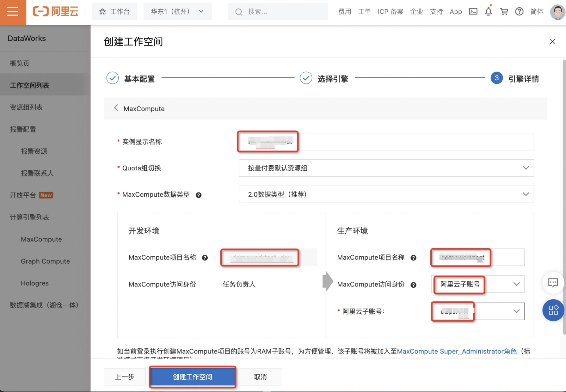
Task: Switch language via 简体
Action: pos(537,12)
